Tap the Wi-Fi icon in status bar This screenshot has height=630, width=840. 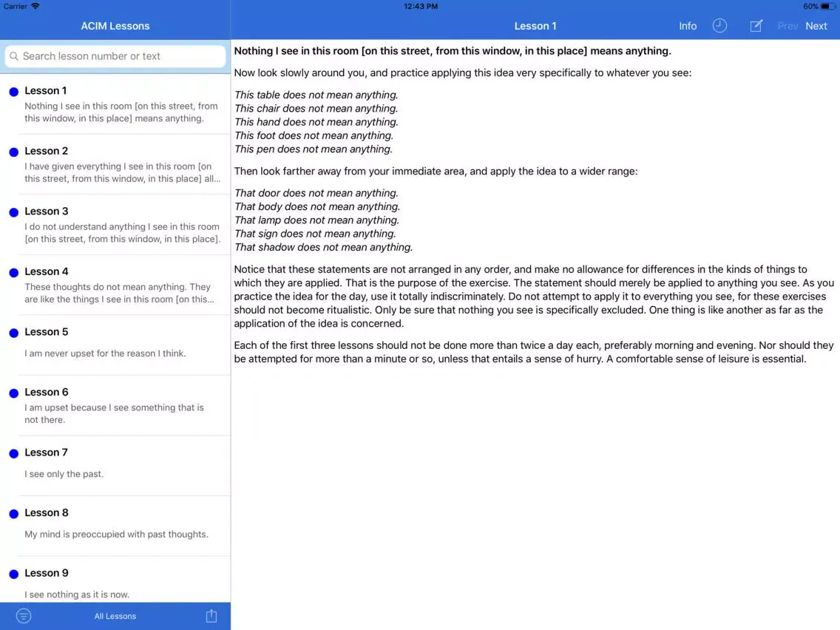[x=35, y=6]
